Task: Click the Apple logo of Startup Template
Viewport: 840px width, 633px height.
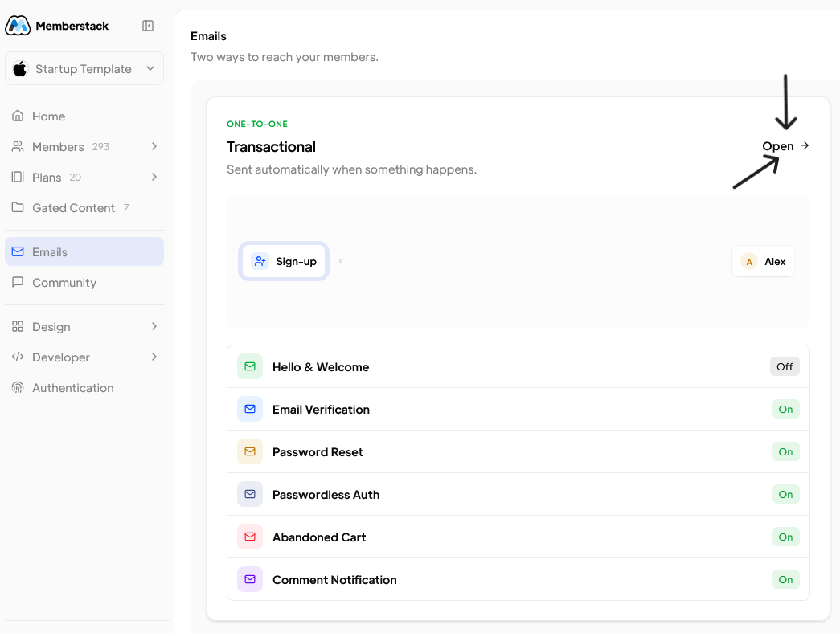Action: [20, 68]
